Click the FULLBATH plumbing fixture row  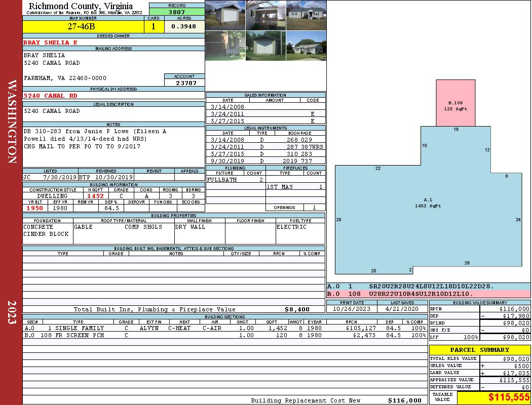[x=236, y=180]
